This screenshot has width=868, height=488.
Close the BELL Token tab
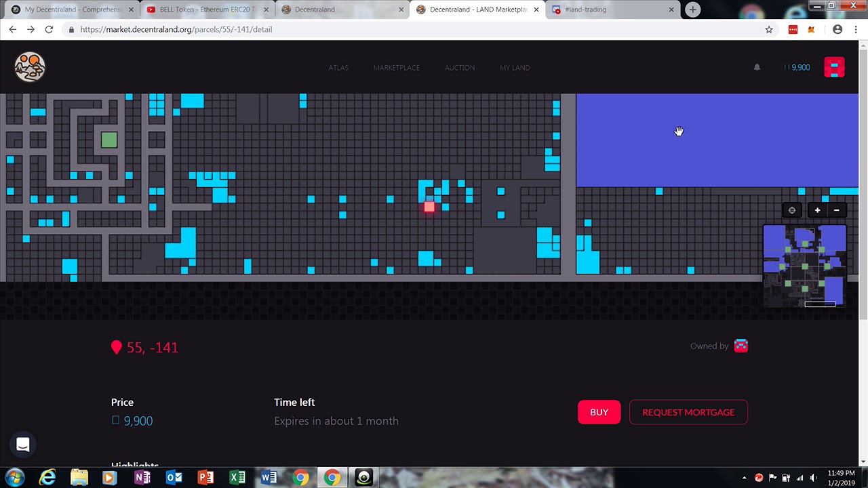pos(267,9)
